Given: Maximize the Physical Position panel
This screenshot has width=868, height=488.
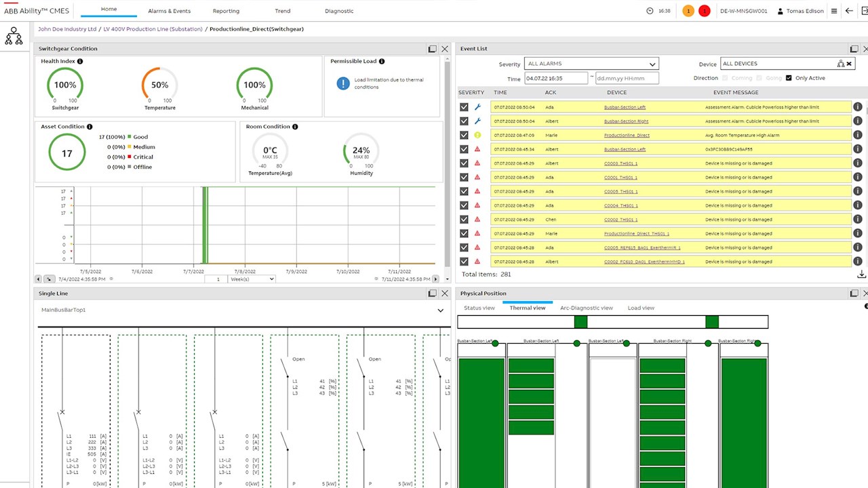Looking at the screenshot, I should click(854, 293).
